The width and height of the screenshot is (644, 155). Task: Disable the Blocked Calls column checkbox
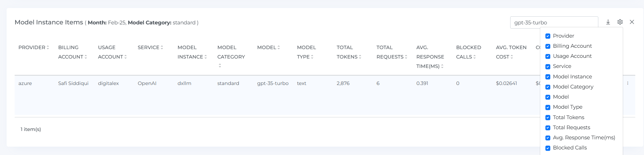(x=548, y=148)
